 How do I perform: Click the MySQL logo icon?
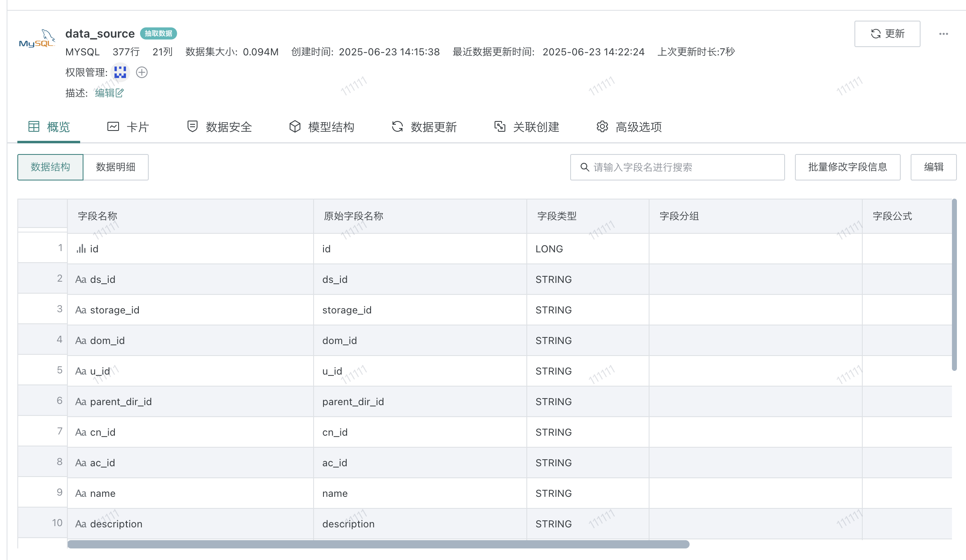pos(37,39)
